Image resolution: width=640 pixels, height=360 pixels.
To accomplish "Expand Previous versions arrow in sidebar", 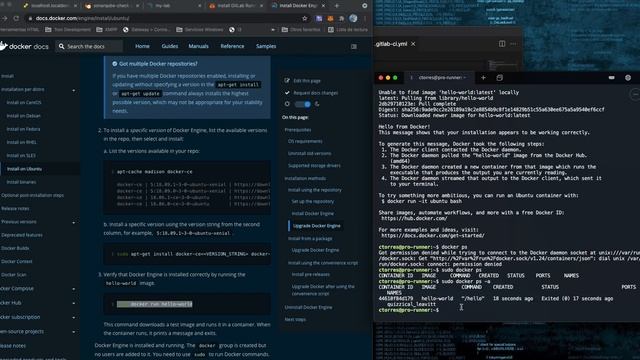I will click(74, 223).
